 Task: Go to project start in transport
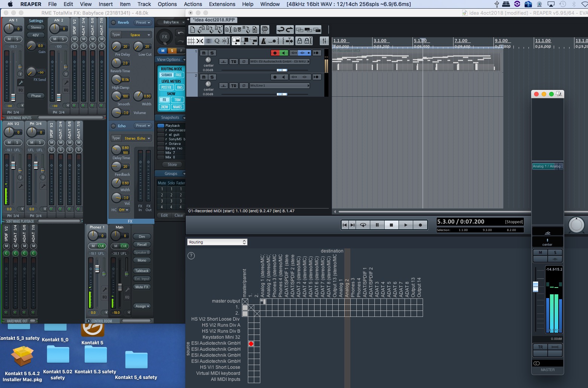click(345, 225)
